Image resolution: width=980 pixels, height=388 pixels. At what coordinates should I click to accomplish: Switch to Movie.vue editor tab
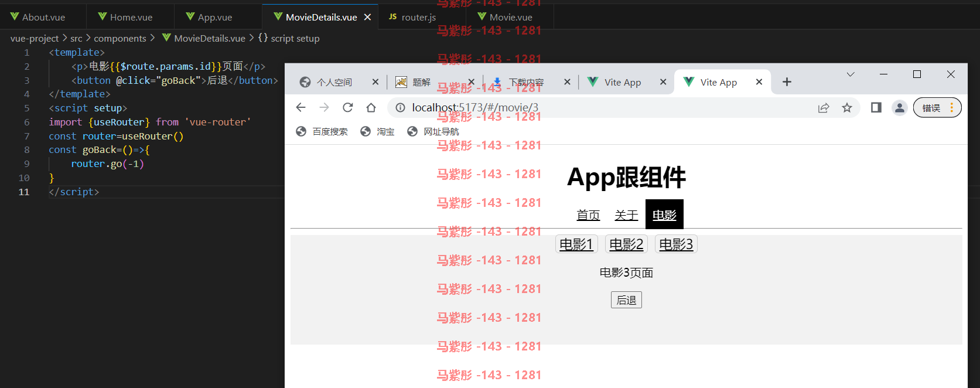pos(510,17)
